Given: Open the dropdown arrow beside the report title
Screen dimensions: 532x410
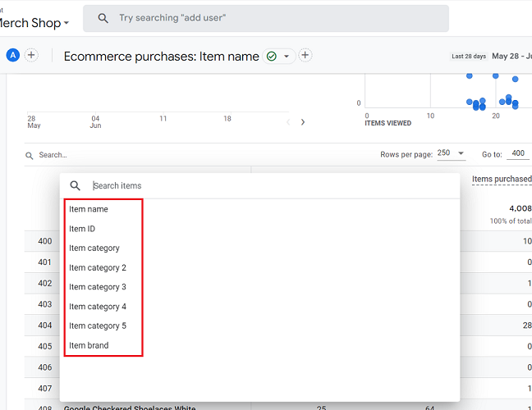Looking at the screenshot, I should tap(287, 57).
